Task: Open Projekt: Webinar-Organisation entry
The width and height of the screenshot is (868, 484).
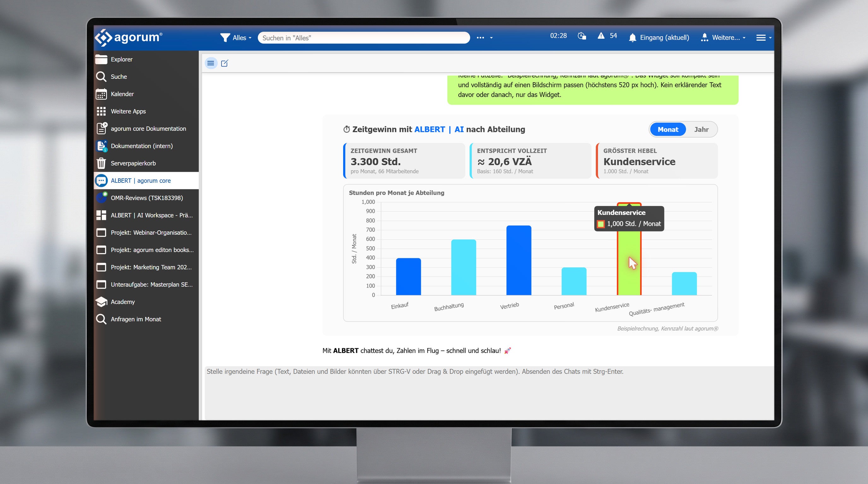Action: tap(146, 233)
